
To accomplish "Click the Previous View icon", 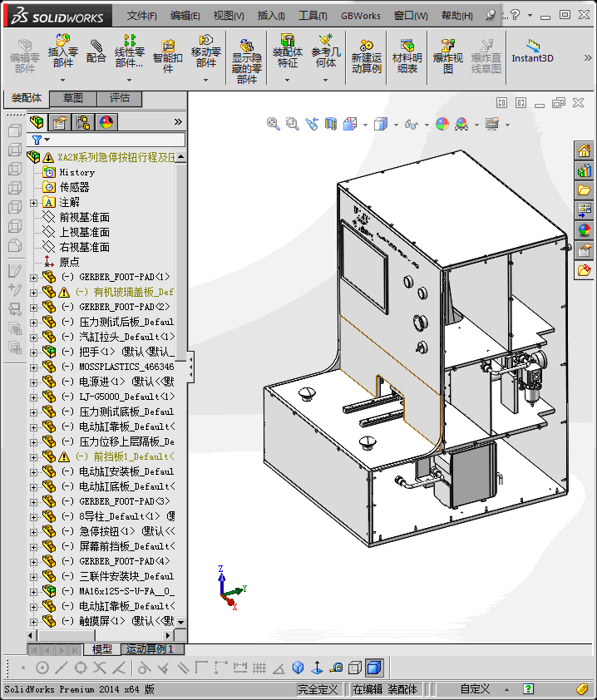I will pos(312,124).
